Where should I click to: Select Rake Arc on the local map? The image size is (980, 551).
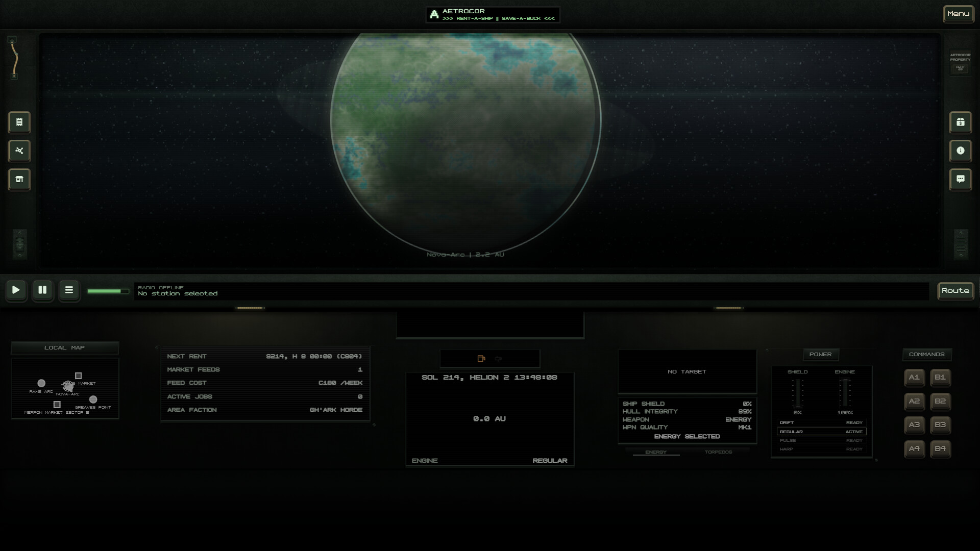(41, 383)
